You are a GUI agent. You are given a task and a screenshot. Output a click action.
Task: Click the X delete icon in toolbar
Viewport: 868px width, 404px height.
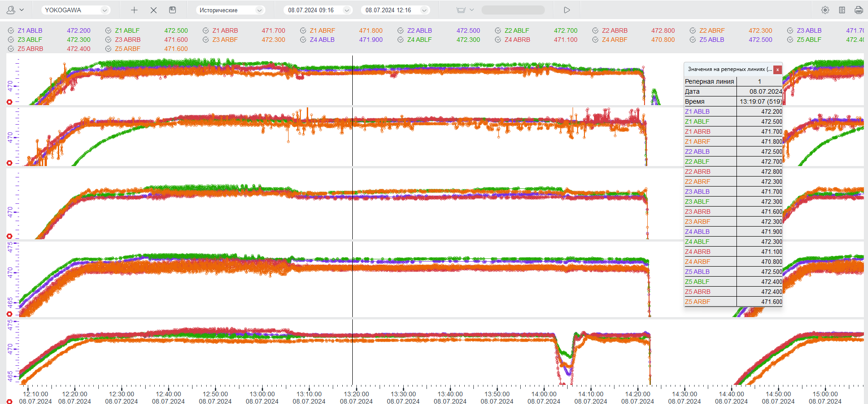tap(153, 10)
